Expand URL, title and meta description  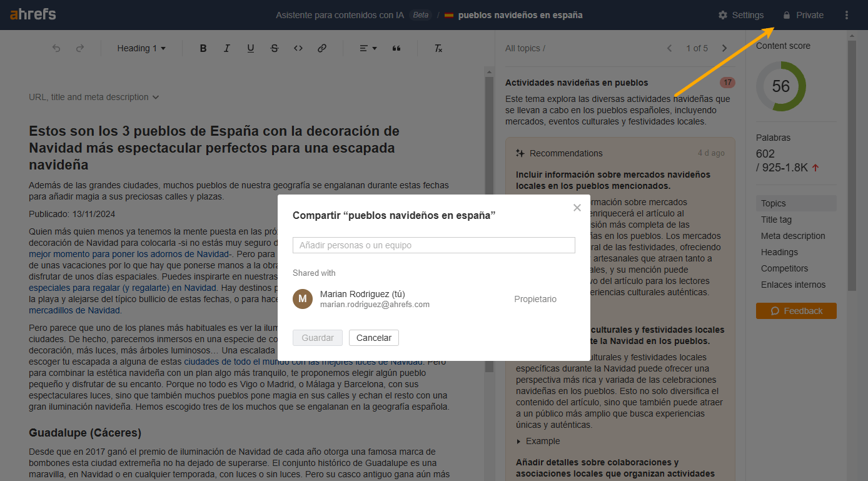click(94, 97)
